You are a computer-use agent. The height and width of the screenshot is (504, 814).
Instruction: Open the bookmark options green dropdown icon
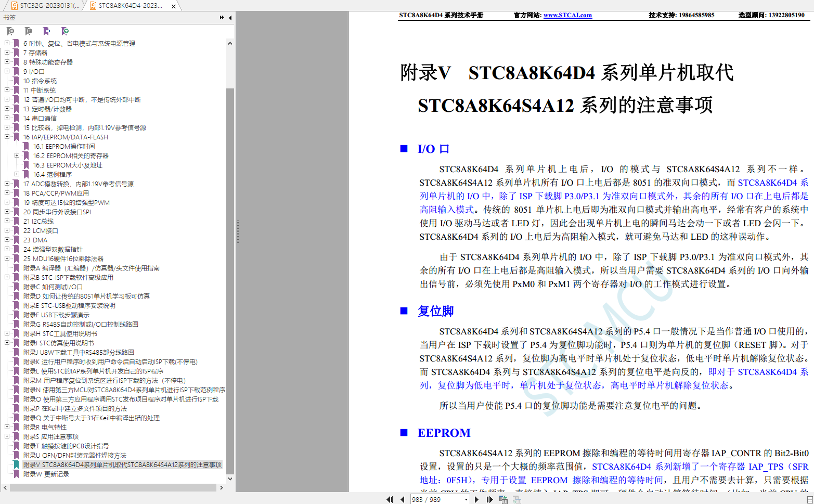(x=65, y=31)
